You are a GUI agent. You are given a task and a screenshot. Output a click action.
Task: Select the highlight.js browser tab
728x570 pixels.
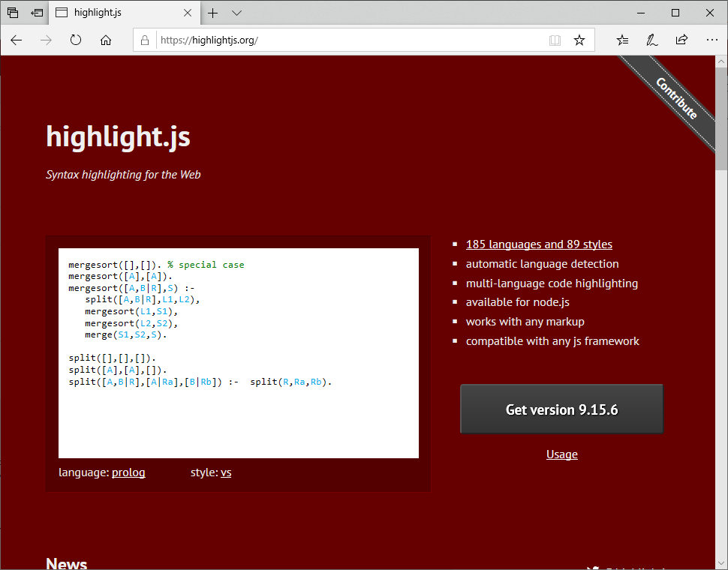[x=125, y=13]
